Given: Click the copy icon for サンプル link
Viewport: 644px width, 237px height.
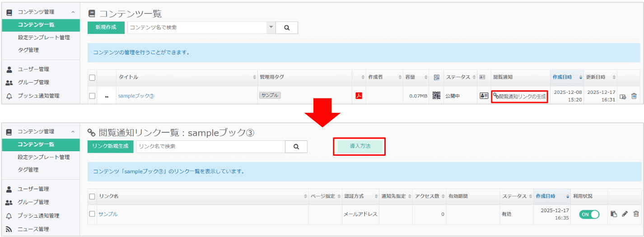Looking at the screenshot, I should pos(614,214).
